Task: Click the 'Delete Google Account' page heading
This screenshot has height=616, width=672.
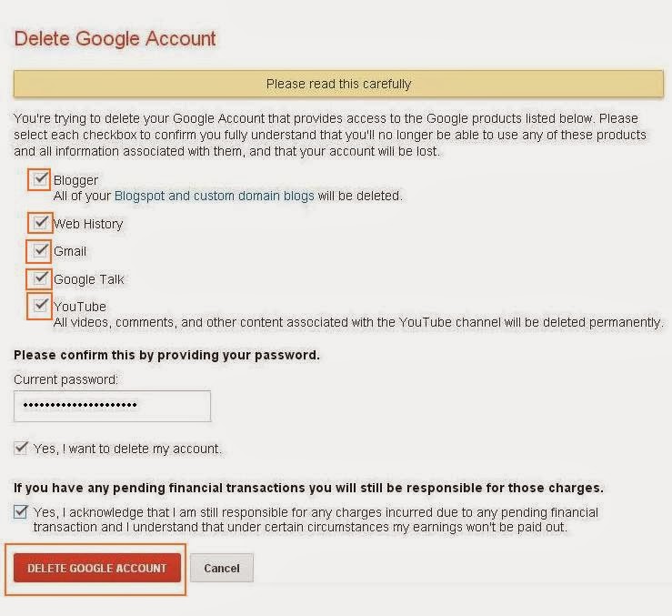Action: [115, 39]
